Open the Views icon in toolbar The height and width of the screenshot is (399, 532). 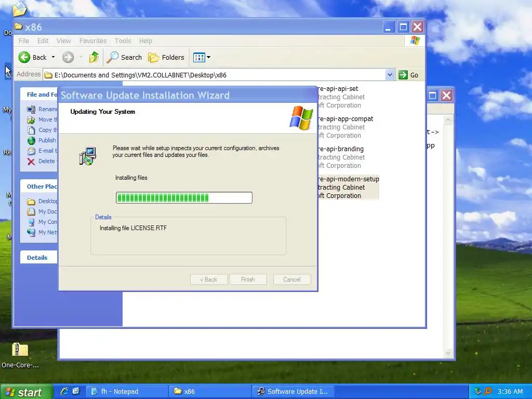point(199,57)
